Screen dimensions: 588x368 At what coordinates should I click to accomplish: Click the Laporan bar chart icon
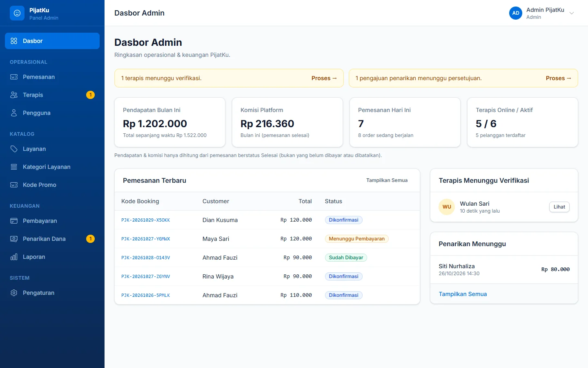coord(14,257)
